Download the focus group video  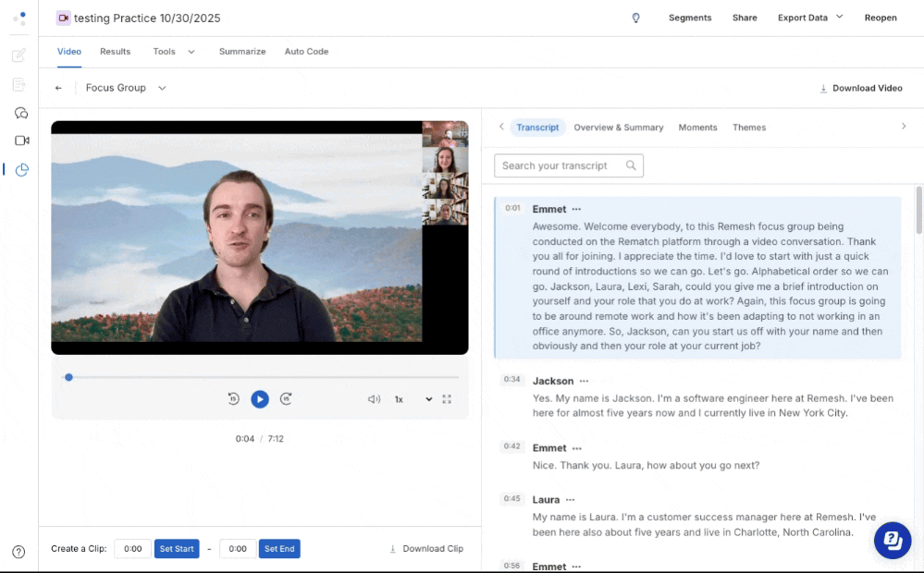[860, 87]
